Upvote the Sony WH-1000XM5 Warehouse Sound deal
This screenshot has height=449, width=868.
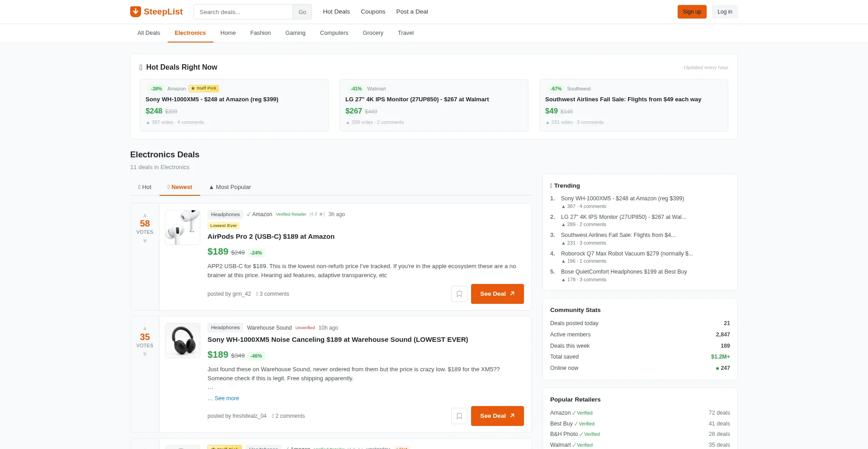[x=145, y=328]
